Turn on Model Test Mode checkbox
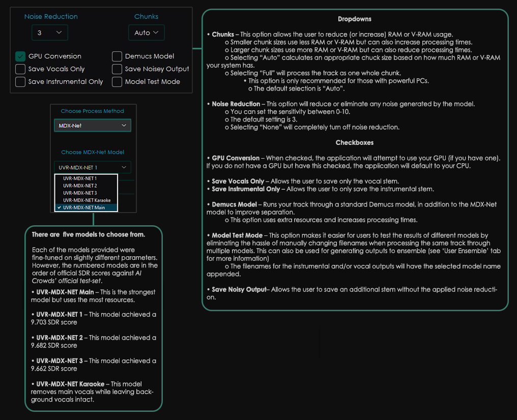 coord(117,82)
